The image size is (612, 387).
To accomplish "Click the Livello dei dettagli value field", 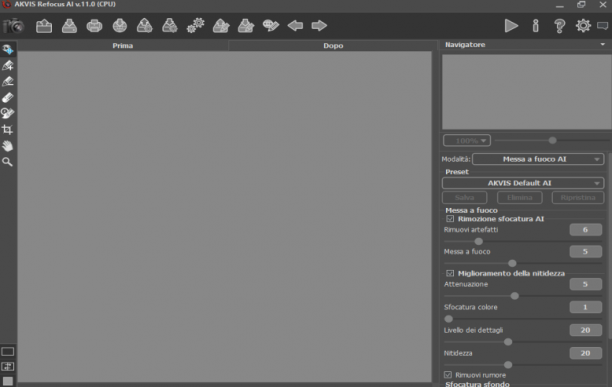I will [x=585, y=330].
